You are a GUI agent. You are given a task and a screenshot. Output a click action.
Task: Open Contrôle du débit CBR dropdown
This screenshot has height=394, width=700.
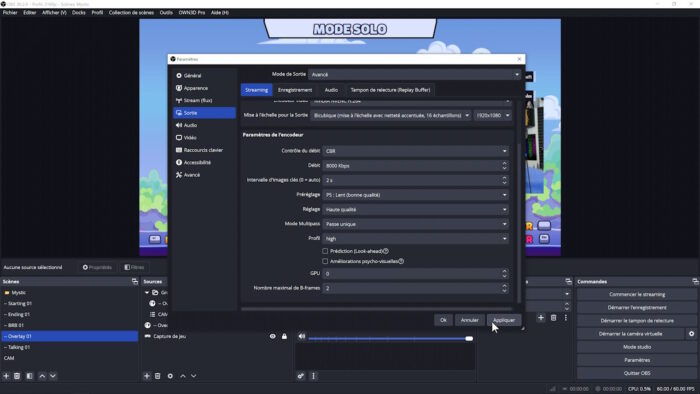[x=416, y=151]
